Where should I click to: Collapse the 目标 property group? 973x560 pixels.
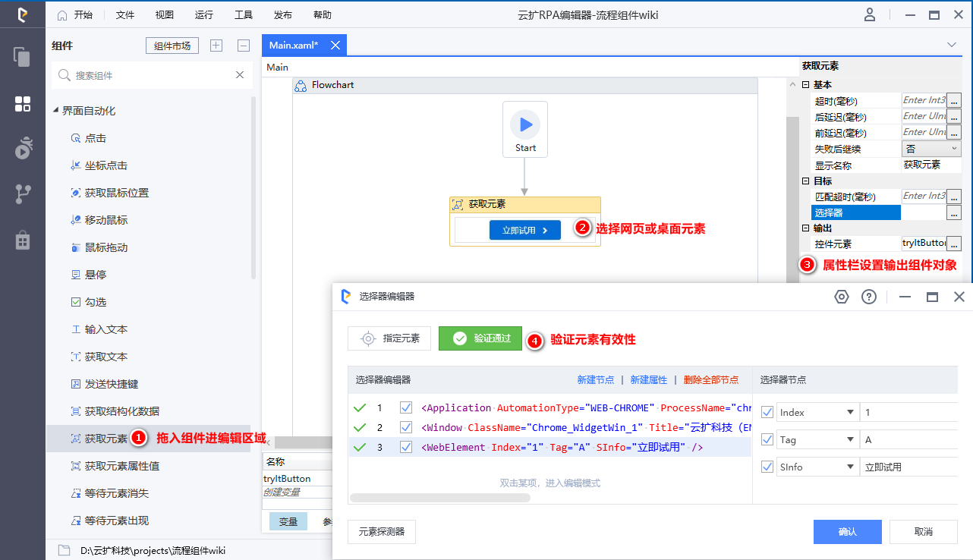click(x=806, y=181)
